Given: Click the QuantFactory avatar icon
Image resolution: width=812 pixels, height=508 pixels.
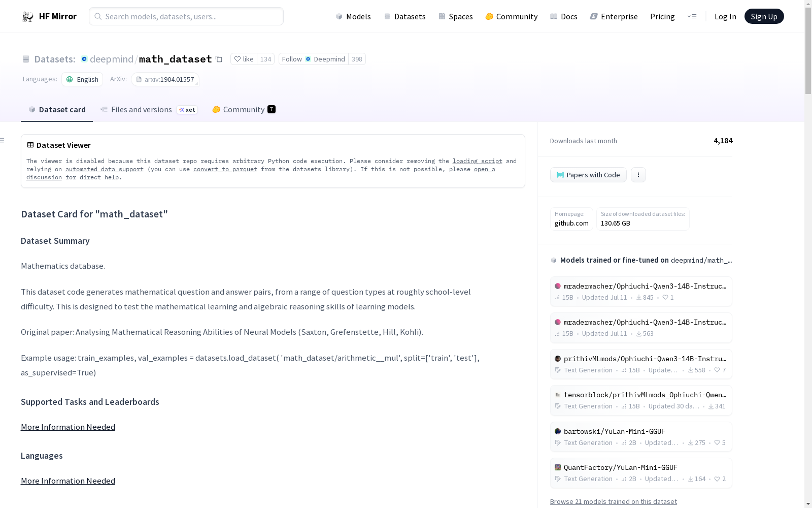Looking at the screenshot, I should tap(558, 467).
